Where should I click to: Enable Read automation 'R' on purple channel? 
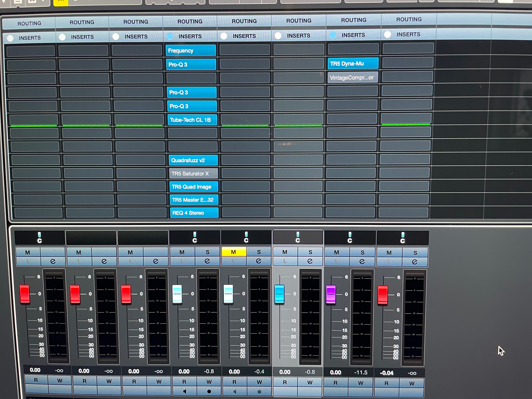point(336,383)
